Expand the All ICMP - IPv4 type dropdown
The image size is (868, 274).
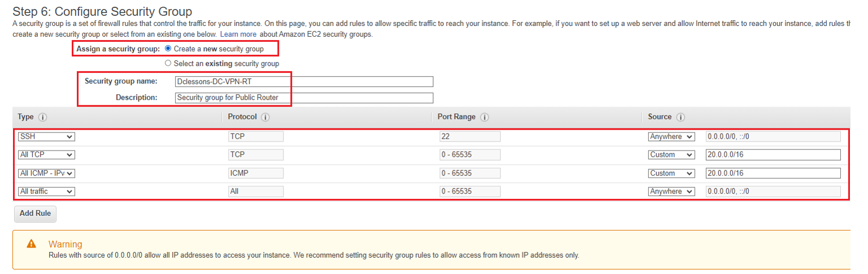(x=46, y=173)
